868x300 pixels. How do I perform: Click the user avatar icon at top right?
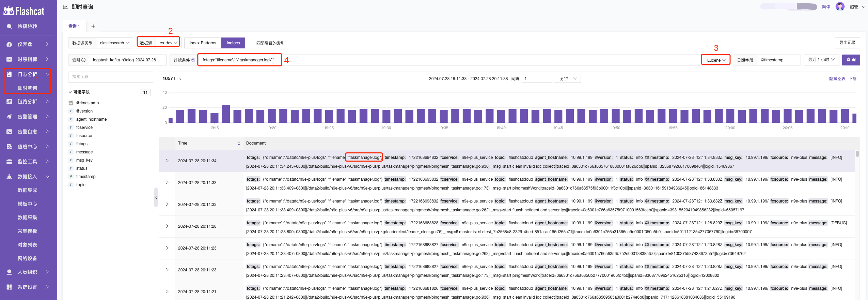click(x=840, y=7)
